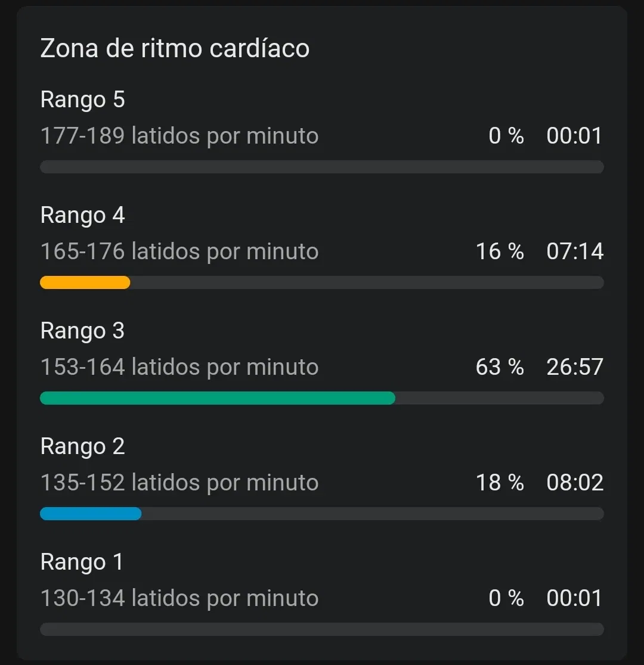
Task: Click the 18 % value
Action: pyautogui.click(x=500, y=482)
